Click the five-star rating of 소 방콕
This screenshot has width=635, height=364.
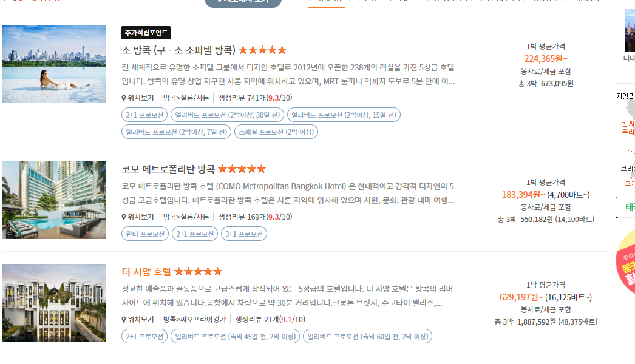(262, 50)
